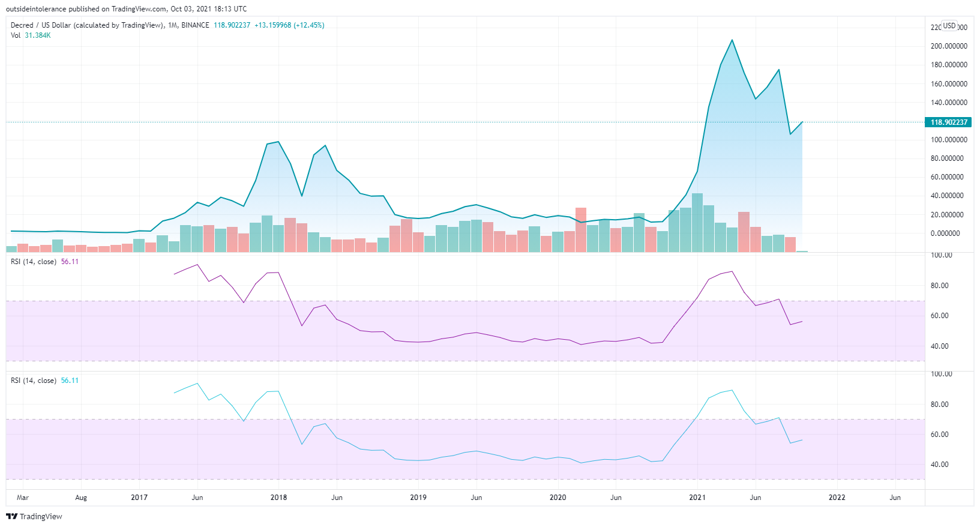The image size is (980, 527).
Task: Click the 0.000000 price axis label
Action: point(945,233)
